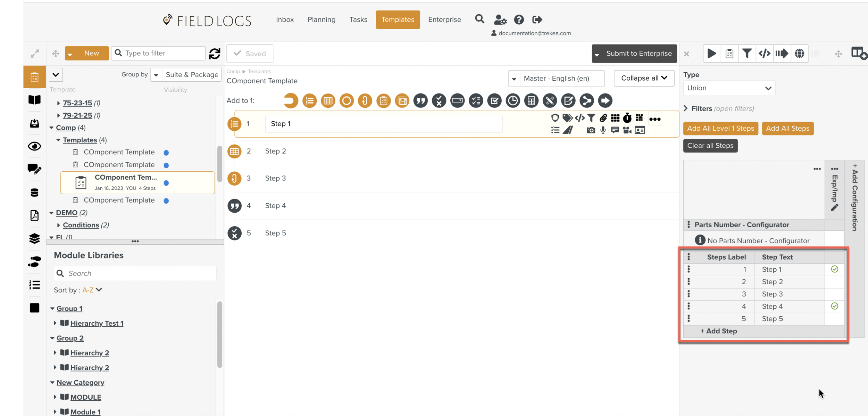Add a calculator step from the Add toolbar

point(531,101)
